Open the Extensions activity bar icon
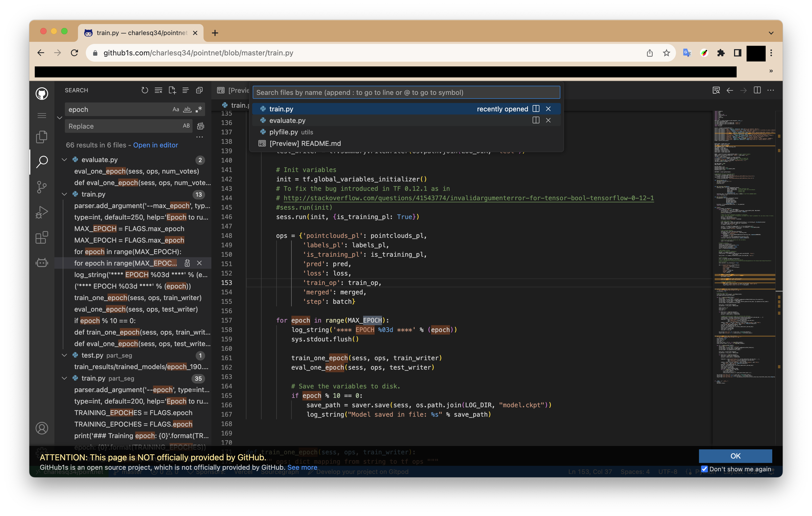This screenshot has width=812, height=516. tap(42, 237)
